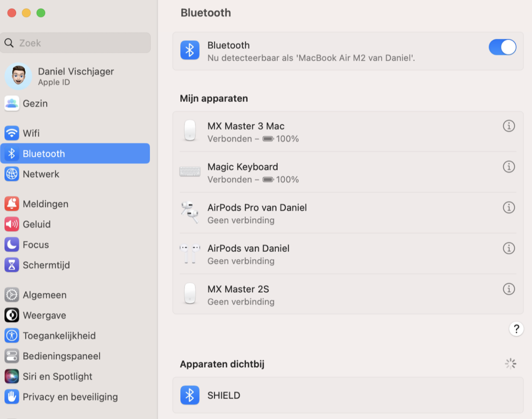Open the Bedieningspaneel icon
Viewport: 532px width, 419px height.
click(12, 355)
